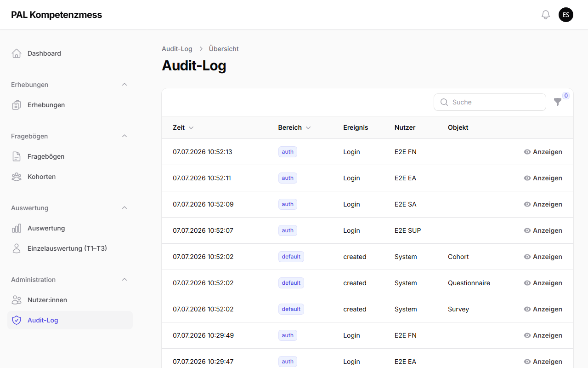
Task: Collapse the Administration sidebar section
Action: [124, 280]
